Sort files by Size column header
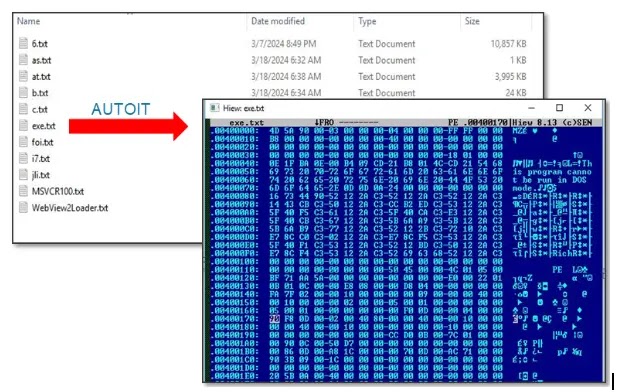The image size is (620, 392). click(x=472, y=21)
